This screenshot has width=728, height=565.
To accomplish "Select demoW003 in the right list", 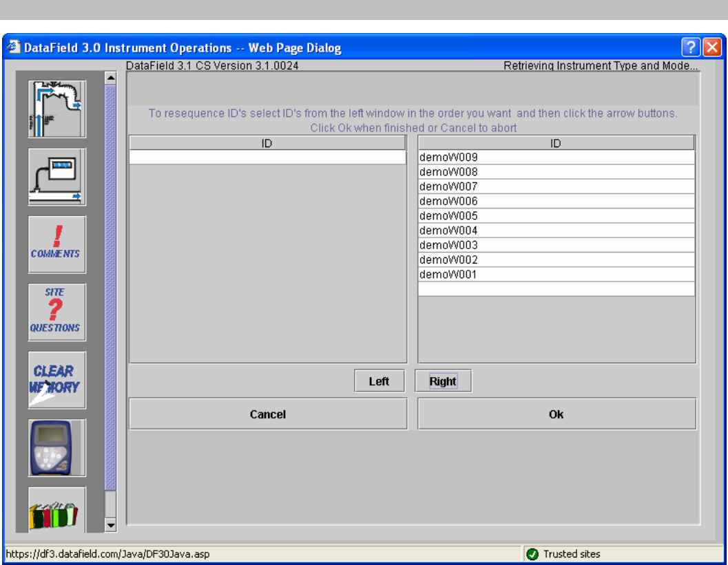I will pos(557,245).
